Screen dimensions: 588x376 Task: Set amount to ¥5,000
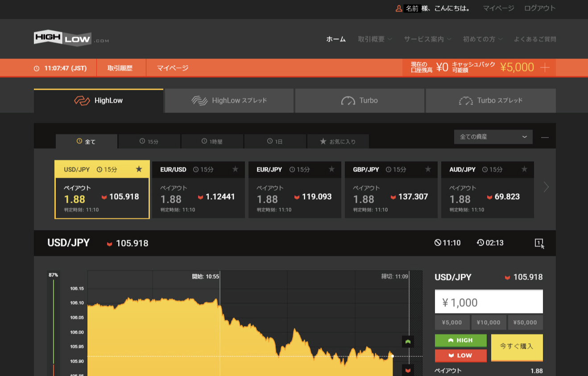click(x=452, y=322)
